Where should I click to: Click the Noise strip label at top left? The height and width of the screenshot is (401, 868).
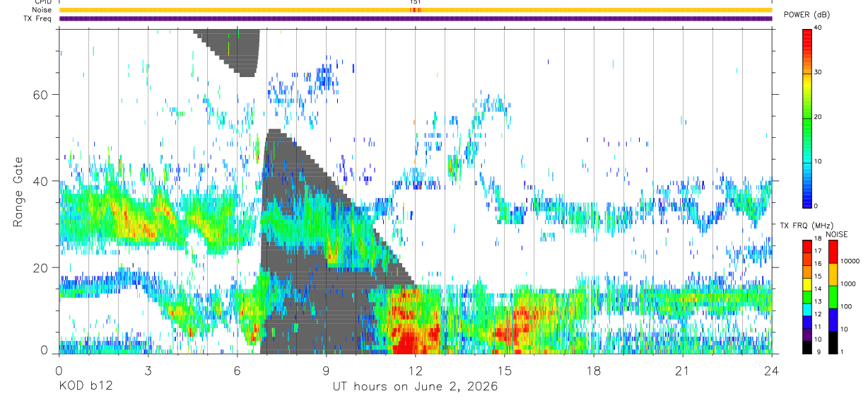[42, 10]
